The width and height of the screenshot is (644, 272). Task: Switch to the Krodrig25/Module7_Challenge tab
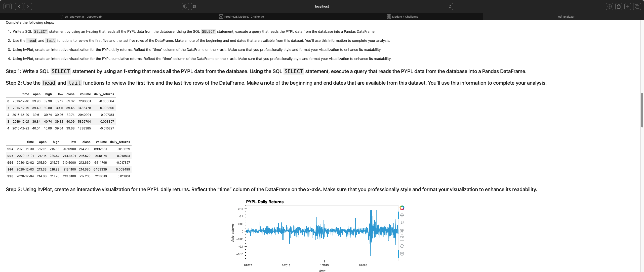(x=242, y=17)
